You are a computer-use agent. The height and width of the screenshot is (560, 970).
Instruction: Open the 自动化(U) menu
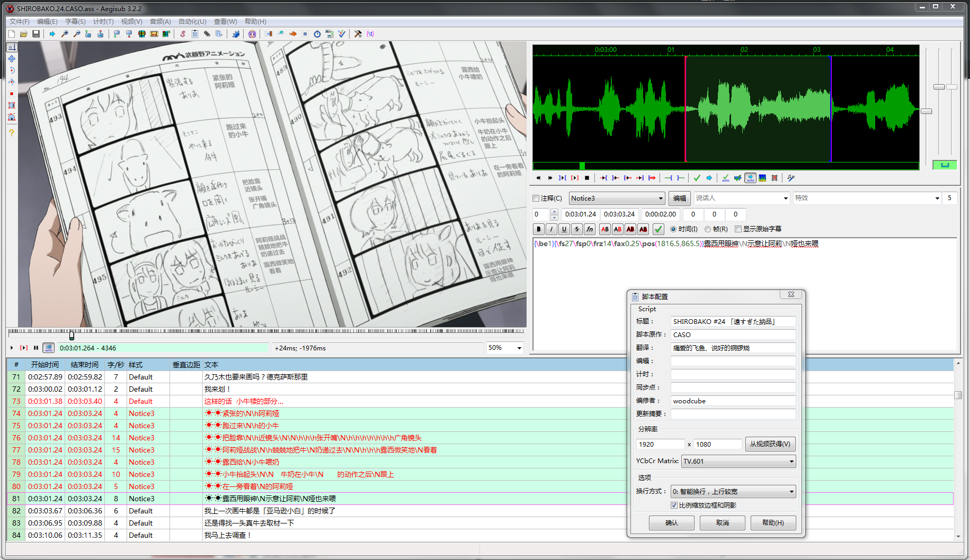coord(192,22)
